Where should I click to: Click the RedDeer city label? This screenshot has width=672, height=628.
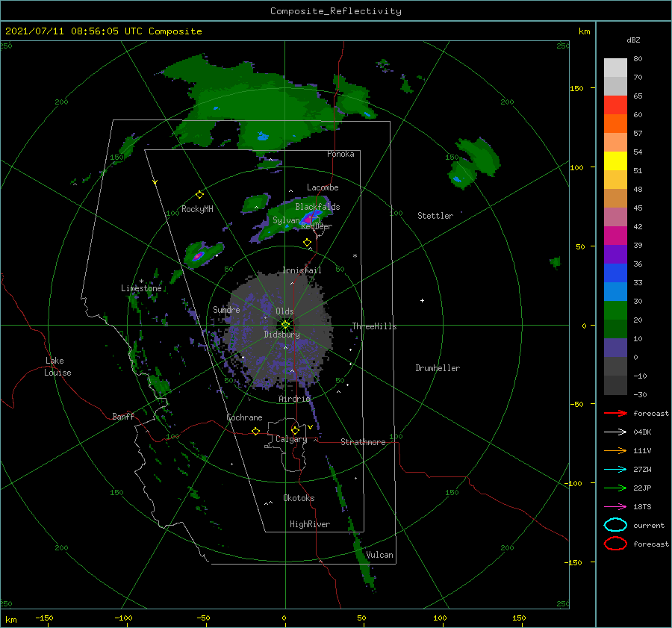pos(317,226)
